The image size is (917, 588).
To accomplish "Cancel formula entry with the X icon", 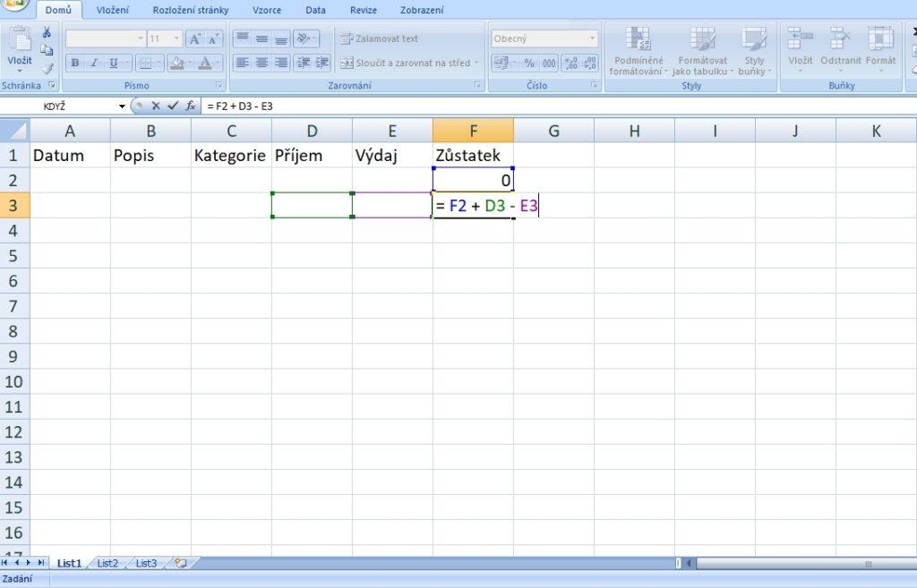I will tap(156, 106).
